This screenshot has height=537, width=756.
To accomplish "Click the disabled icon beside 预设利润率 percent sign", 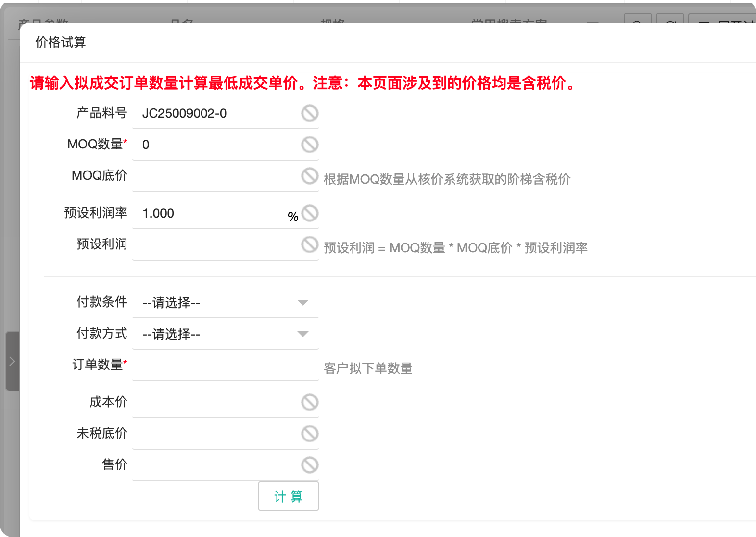I will [x=309, y=213].
